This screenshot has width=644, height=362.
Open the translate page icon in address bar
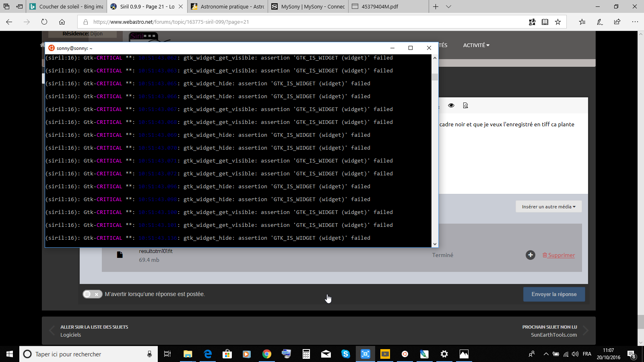click(532, 22)
